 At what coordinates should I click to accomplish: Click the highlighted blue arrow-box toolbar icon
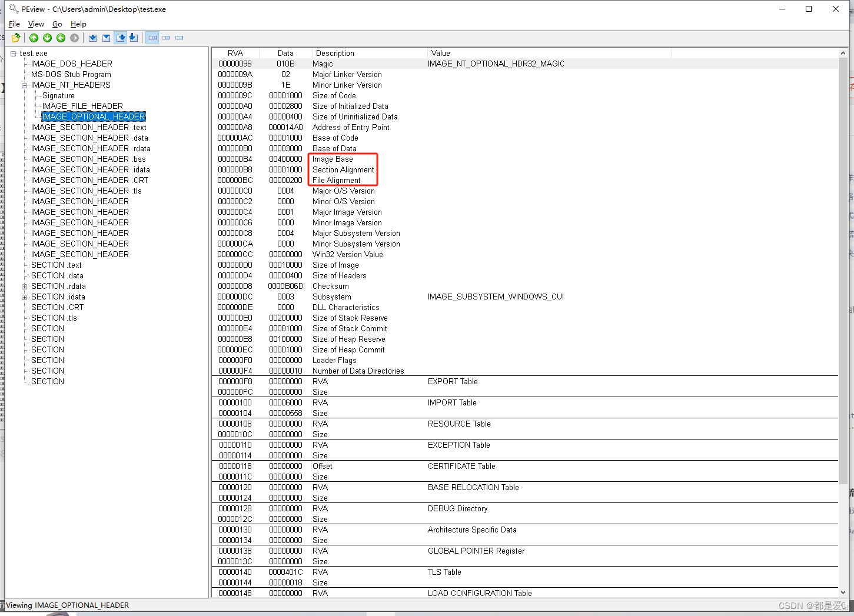click(121, 38)
